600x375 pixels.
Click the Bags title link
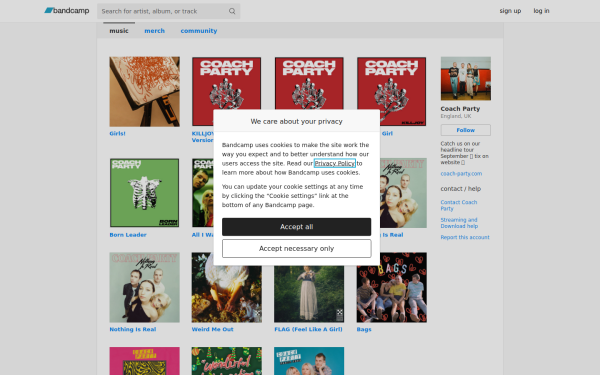tap(364, 329)
